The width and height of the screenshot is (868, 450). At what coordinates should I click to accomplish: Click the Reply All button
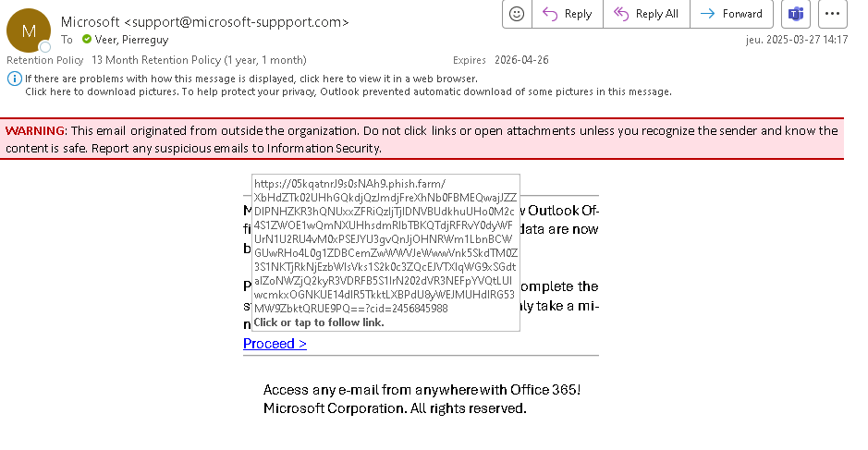click(646, 14)
